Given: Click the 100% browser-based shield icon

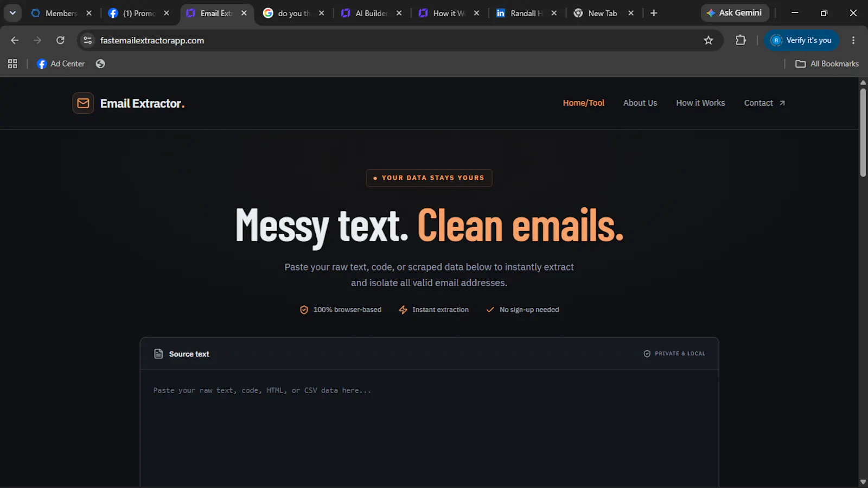Looking at the screenshot, I should click(x=304, y=310).
